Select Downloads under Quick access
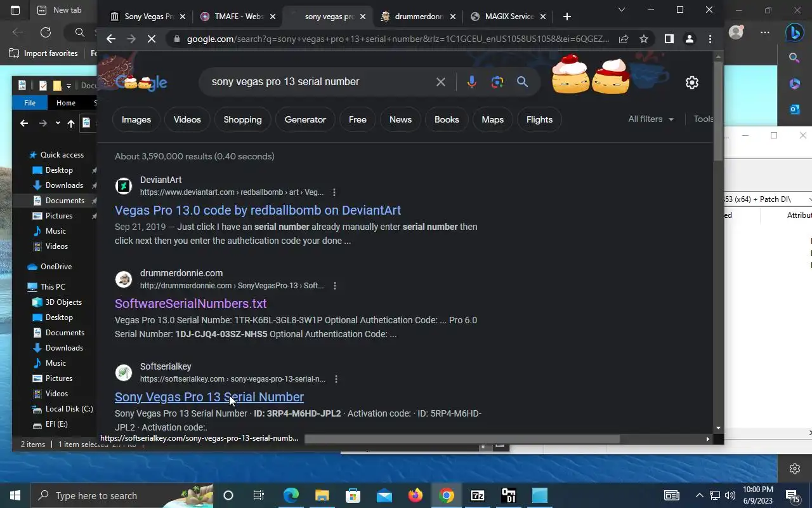This screenshot has height=508, width=812. point(64,185)
